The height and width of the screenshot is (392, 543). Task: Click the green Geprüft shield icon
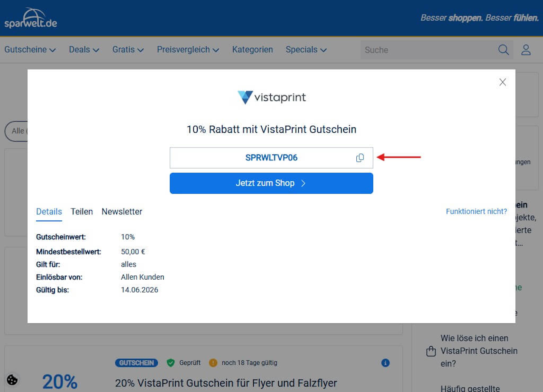click(171, 363)
